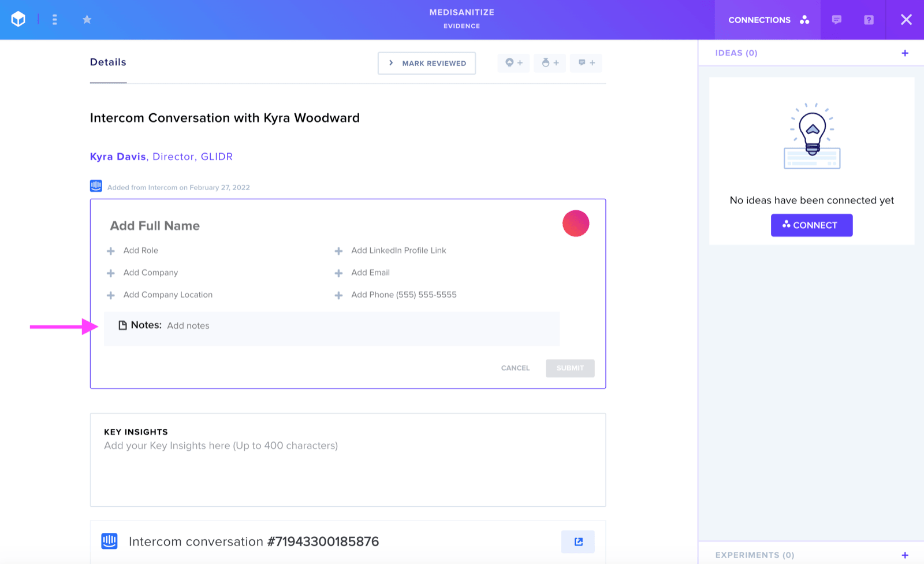Open the Kyra Davis contact link
Viewport: 924px width, 564px height.
(x=118, y=157)
